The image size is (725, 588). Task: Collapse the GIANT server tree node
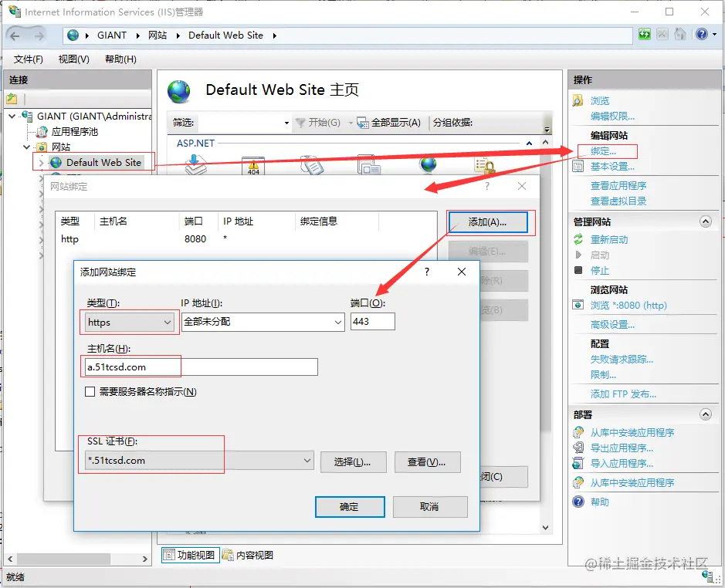[x=12, y=116]
